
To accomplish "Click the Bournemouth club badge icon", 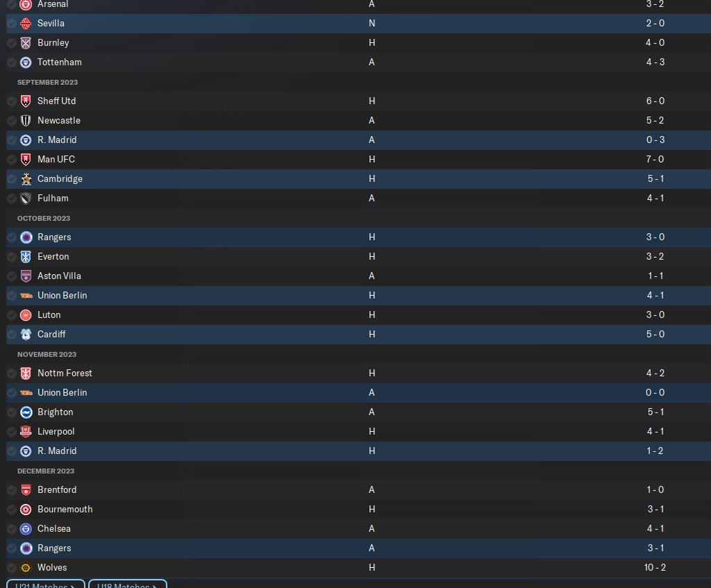I will pos(26,510).
